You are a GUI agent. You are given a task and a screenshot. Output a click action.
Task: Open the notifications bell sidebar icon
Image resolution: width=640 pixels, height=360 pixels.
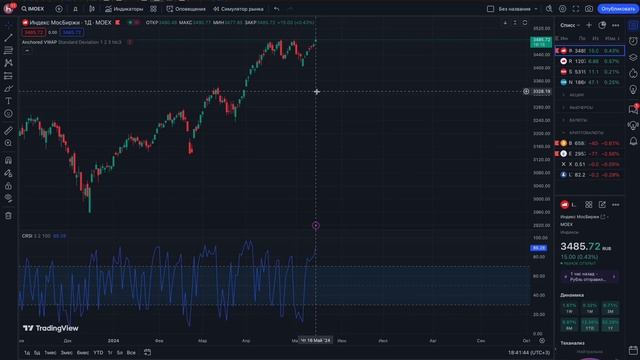tap(633, 141)
